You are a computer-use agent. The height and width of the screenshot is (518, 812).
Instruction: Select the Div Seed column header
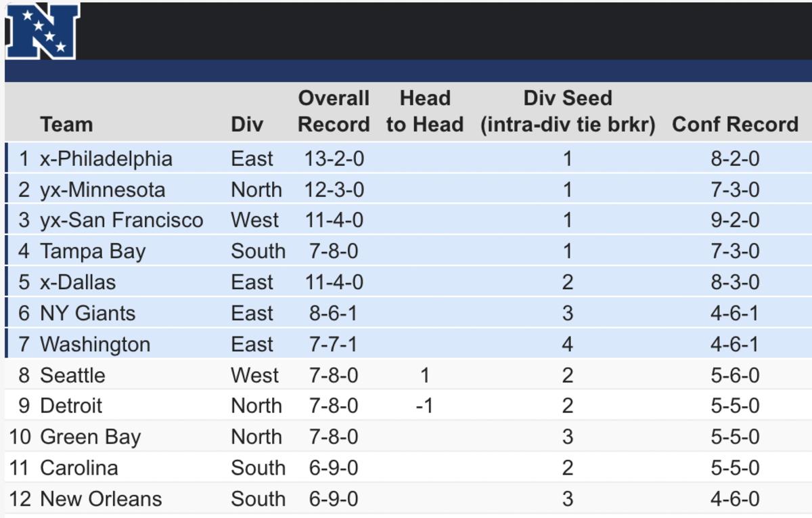[x=568, y=112]
